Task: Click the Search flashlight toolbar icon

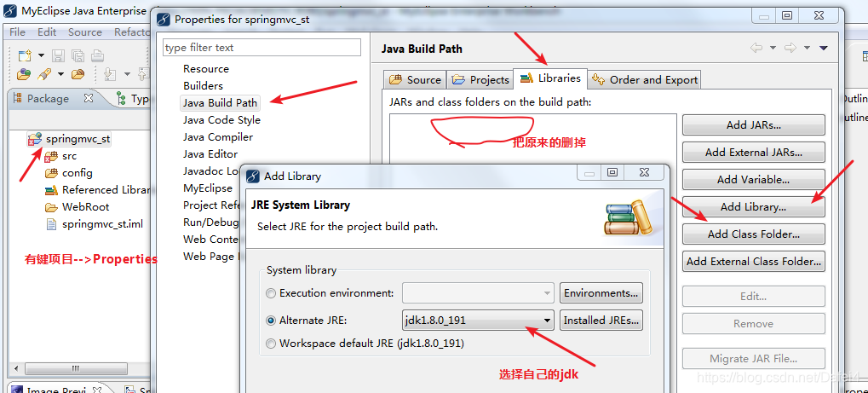Action: pyautogui.click(x=44, y=73)
